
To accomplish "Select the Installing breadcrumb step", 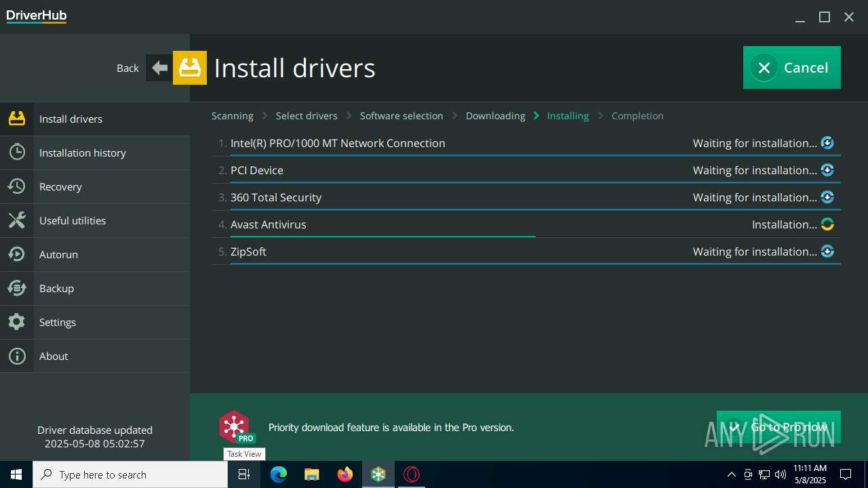I will 568,116.
